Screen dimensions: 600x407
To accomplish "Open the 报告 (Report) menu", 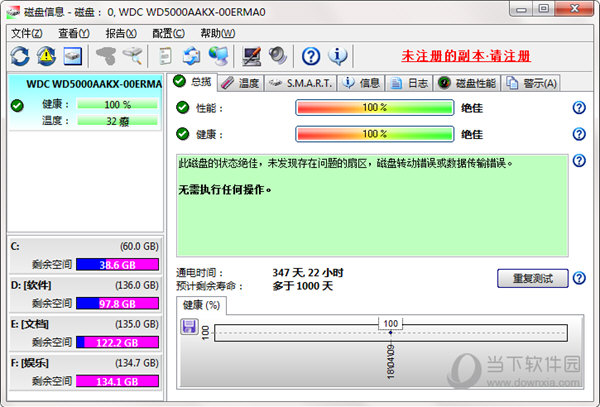I will pyautogui.click(x=121, y=33).
